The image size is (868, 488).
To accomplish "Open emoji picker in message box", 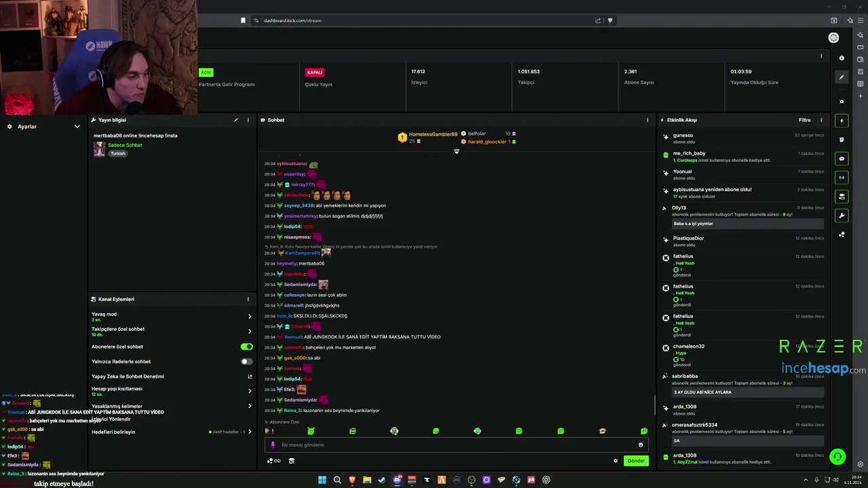I will click(x=640, y=445).
